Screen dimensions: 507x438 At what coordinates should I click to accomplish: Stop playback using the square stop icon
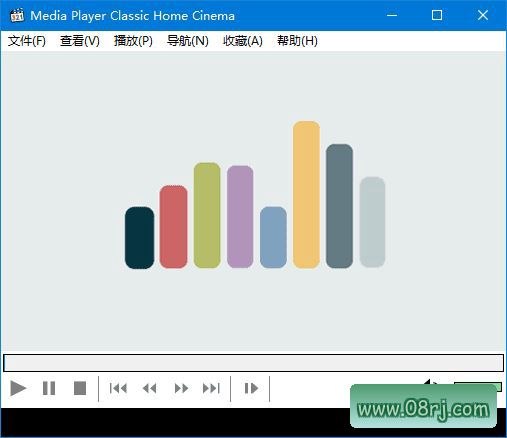[x=80, y=388]
